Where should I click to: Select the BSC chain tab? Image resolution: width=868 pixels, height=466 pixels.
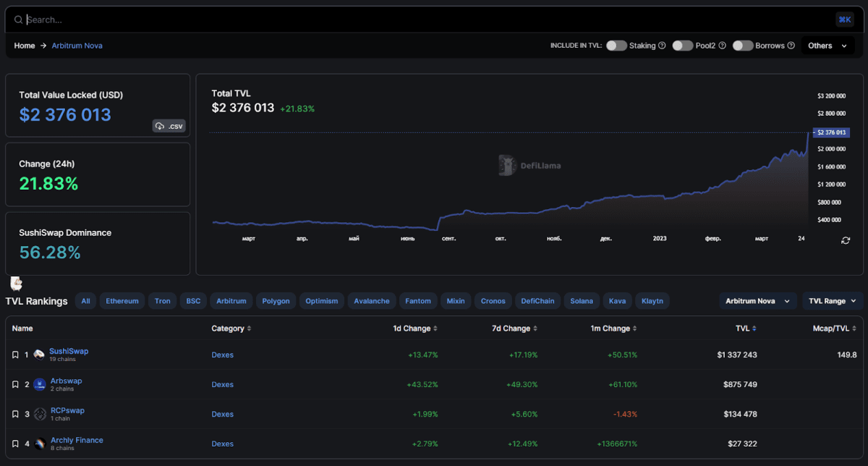[x=193, y=301]
